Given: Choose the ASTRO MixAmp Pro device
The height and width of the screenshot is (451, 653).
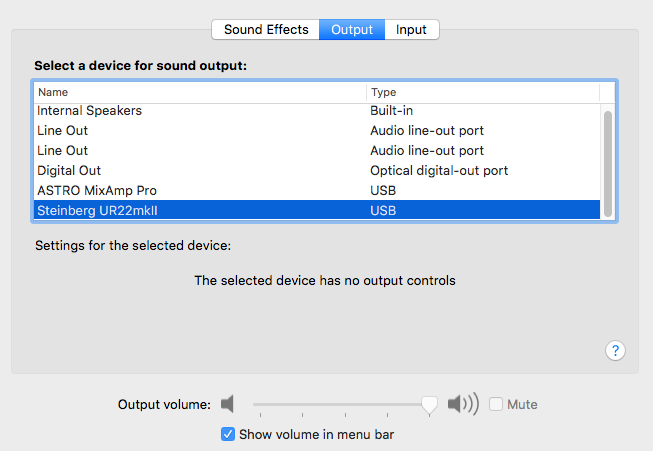Looking at the screenshot, I should [x=97, y=190].
